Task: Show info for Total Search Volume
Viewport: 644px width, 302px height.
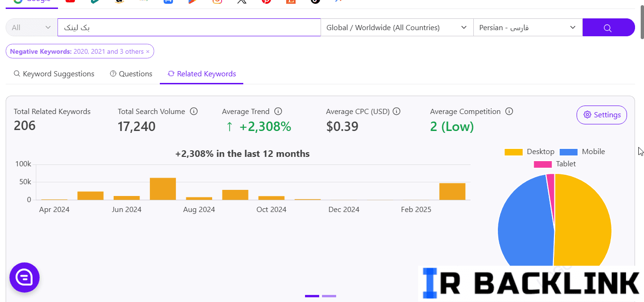Action: [x=194, y=112]
